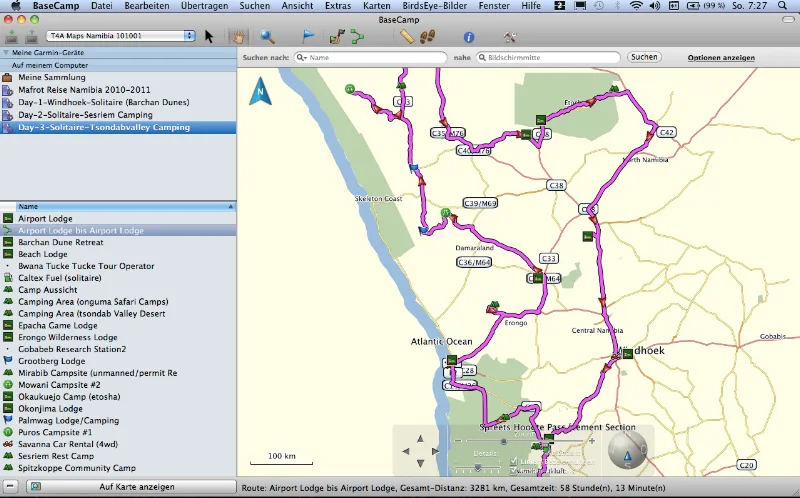Click the green circle waypoint near C39/M69
Screen dimensions: 800x498
pyautogui.click(x=445, y=213)
